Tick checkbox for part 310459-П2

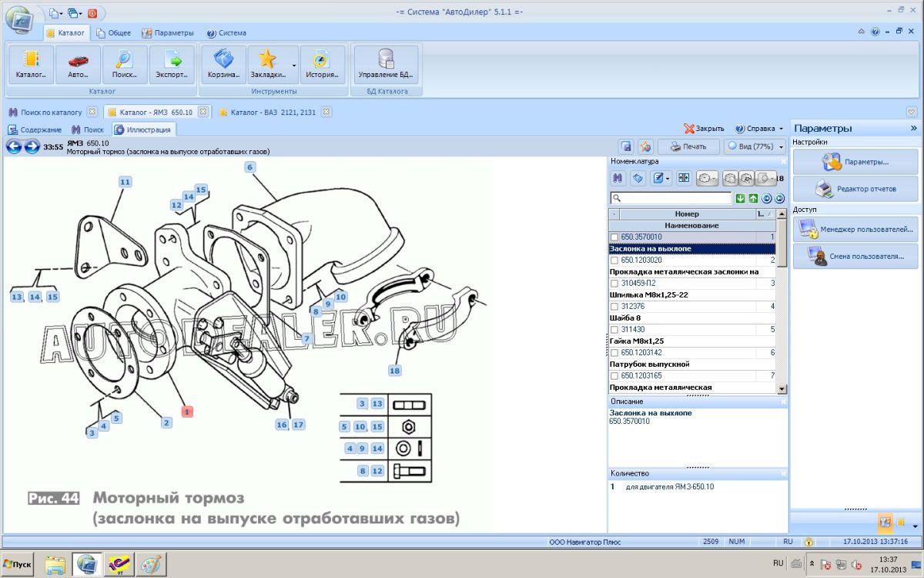614,284
